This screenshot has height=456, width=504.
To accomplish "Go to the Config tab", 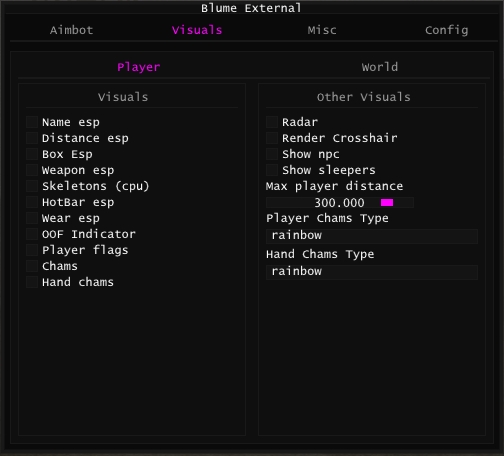I will pos(447,30).
